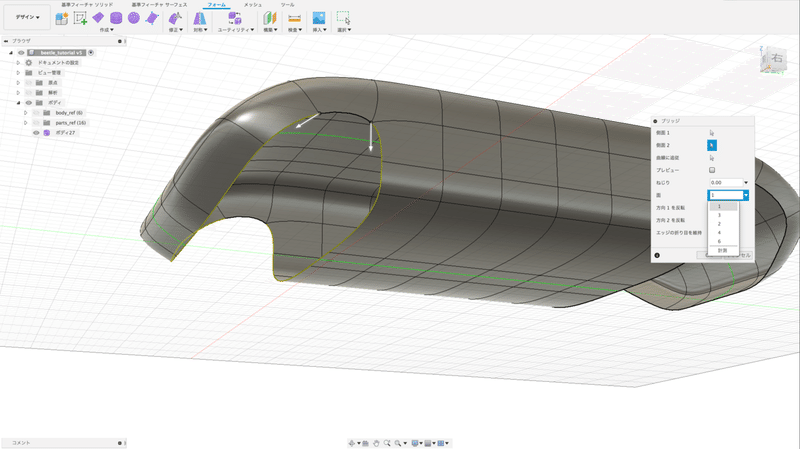
Task: Click the Utility (ユーティリティ) tool icon
Action: [235, 18]
